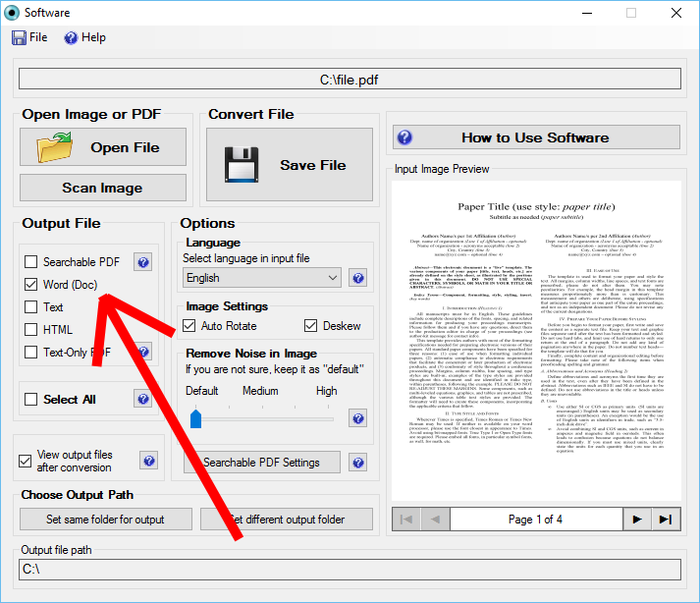Show help for Searchable PDF Settings
This screenshot has width=700, height=603.
pos(357,463)
